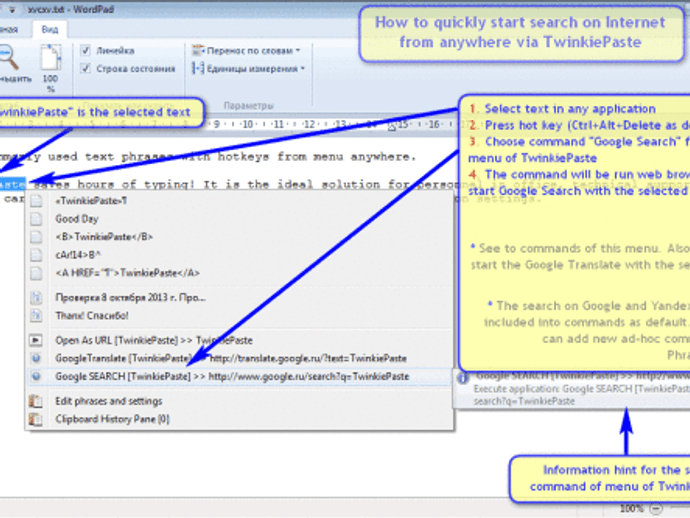Viewport: 690px width, 518px height.
Task: Click the globe icon beside GoogleTranslate
Action: (x=36, y=358)
